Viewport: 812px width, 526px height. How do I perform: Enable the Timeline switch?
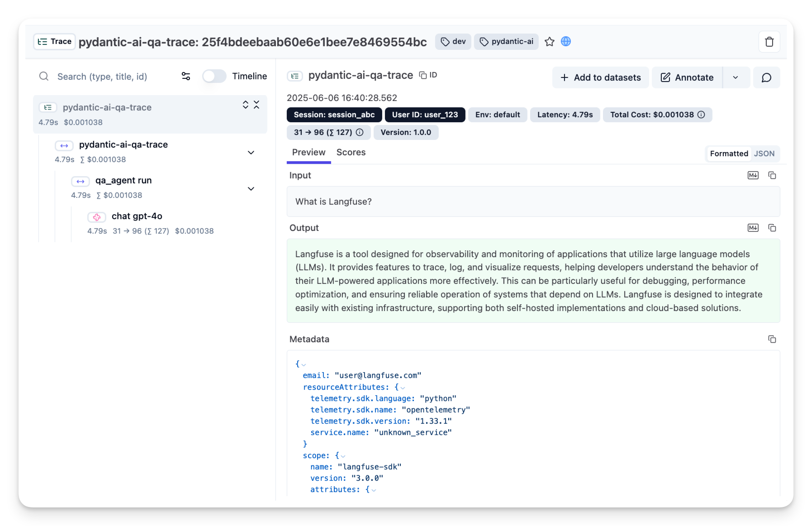click(x=214, y=77)
